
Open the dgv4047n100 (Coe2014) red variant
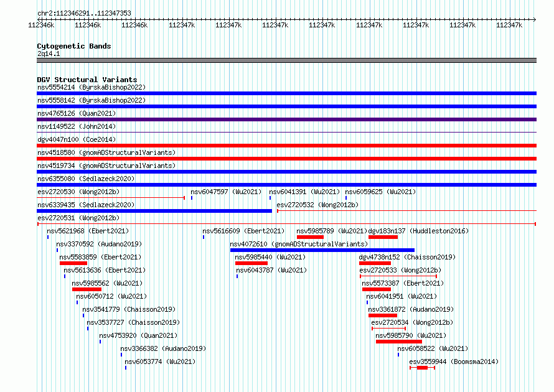[286, 146]
